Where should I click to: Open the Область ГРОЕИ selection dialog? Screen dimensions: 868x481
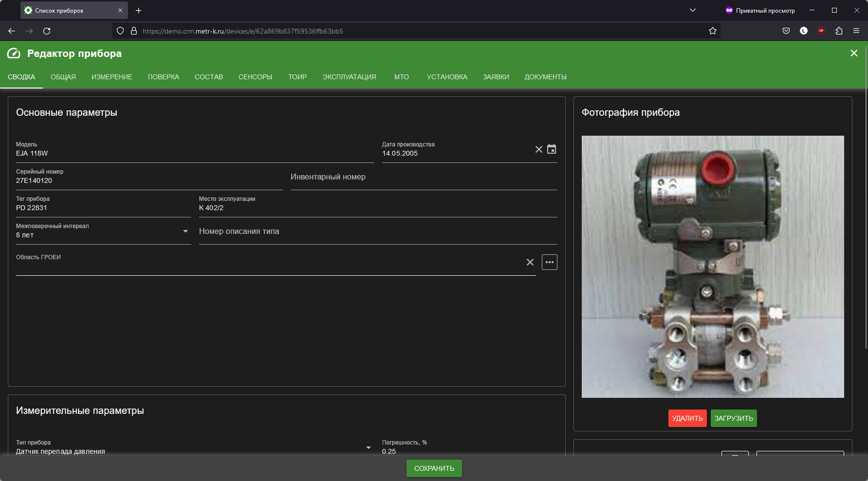pos(550,262)
